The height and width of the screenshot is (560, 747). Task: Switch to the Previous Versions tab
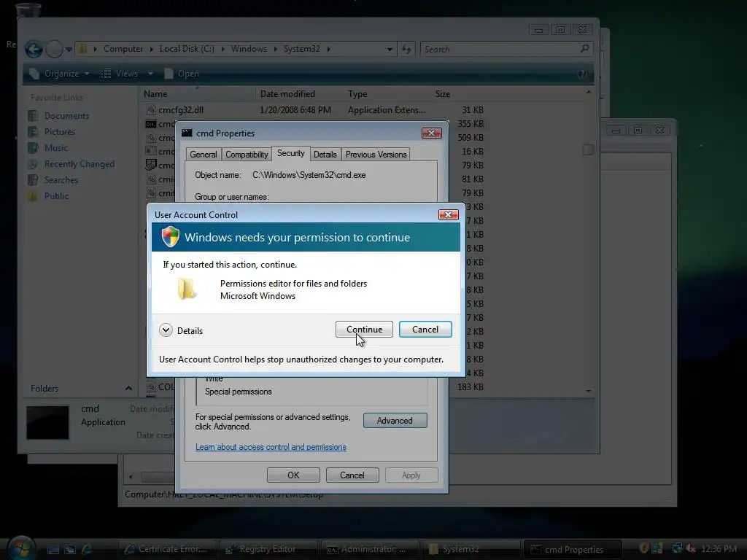(x=376, y=155)
